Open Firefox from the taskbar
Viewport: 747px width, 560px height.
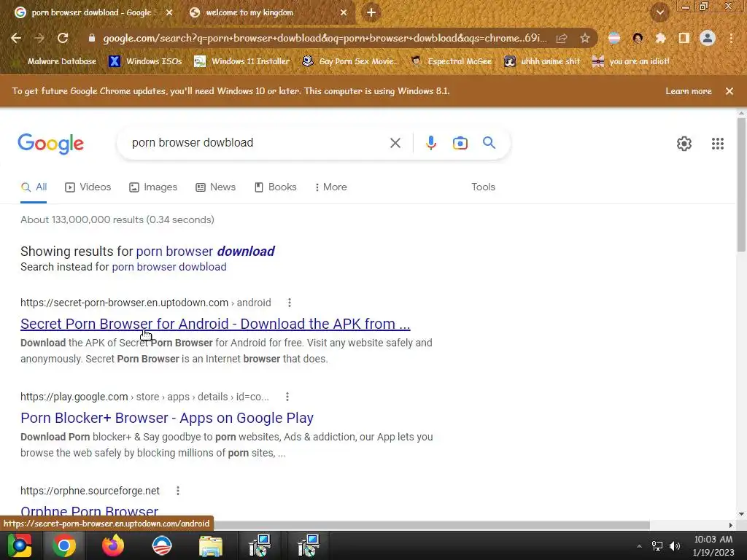coord(112,545)
